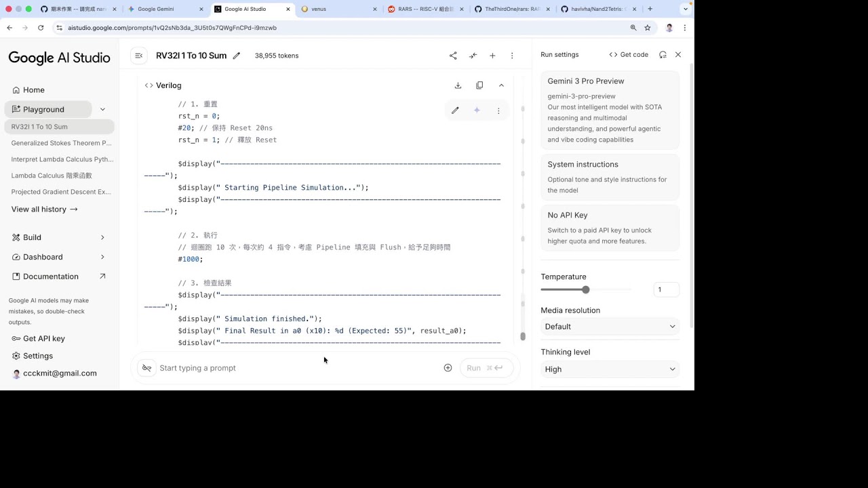The height and width of the screenshot is (488, 868).
Task: Bookmark this page with star icon
Action: click(x=648, y=28)
